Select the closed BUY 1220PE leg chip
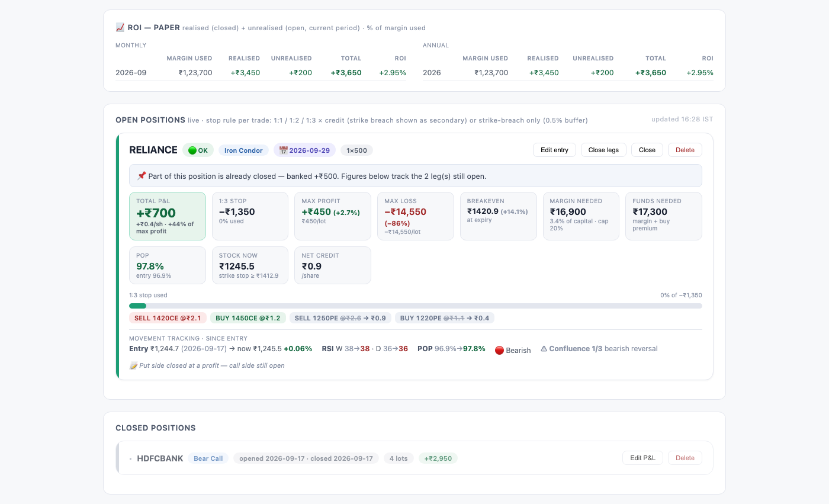This screenshot has width=829, height=504. [x=445, y=318]
